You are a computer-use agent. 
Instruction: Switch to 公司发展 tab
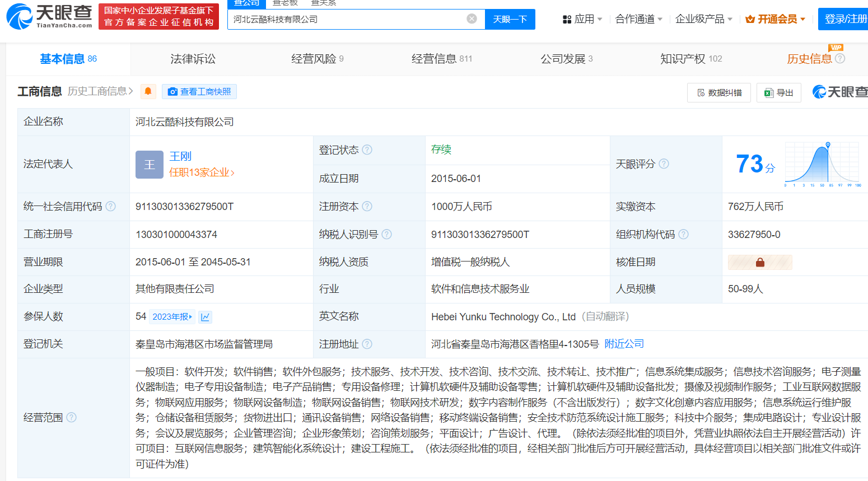coord(567,59)
